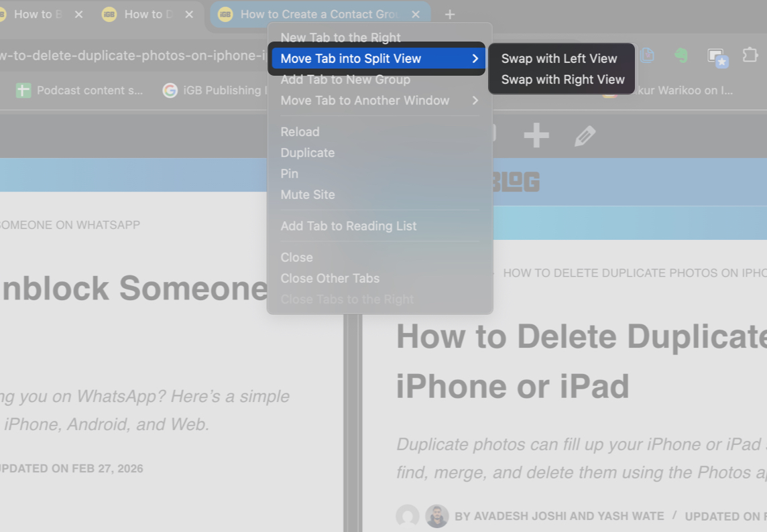Select "Swap with Left View"
This screenshot has height=532, width=767.
(x=559, y=58)
